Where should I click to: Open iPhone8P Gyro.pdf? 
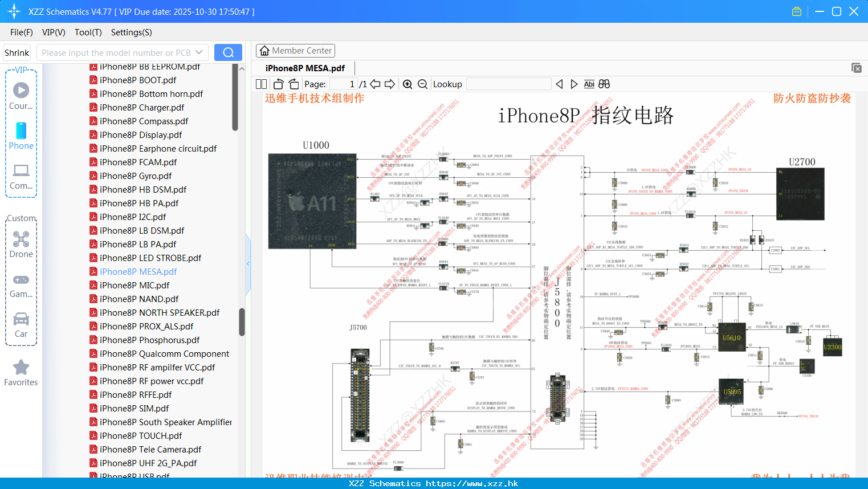[x=136, y=176]
